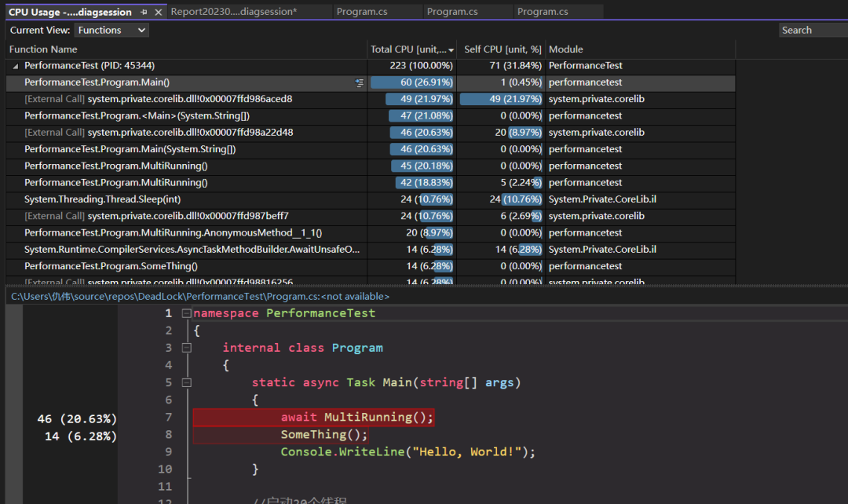Select the external call row ending 0x00007ffd98a22d48
The height and width of the screenshot is (504, 848).
(x=371, y=133)
